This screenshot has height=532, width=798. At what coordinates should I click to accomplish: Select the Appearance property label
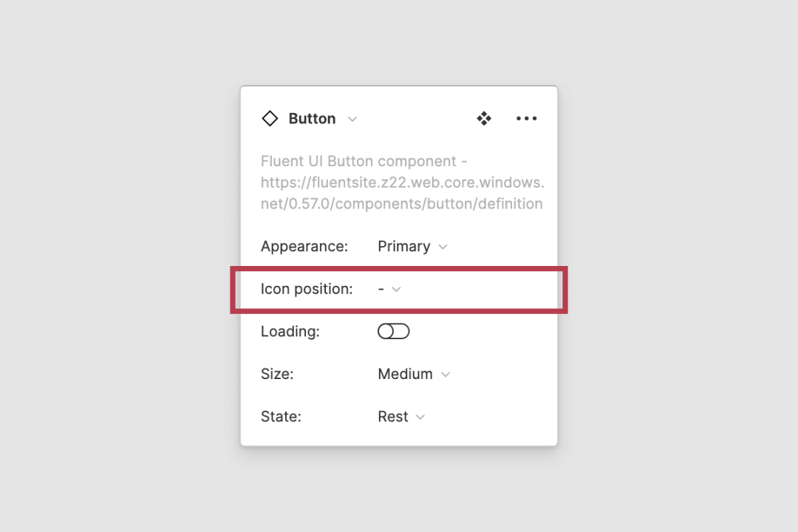point(304,246)
